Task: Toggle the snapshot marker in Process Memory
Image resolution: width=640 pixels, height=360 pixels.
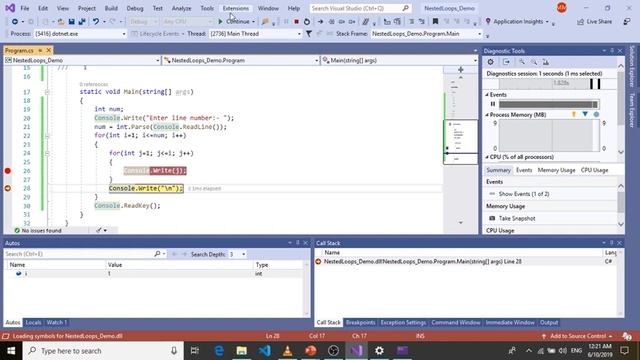Action: click(x=585, y=115)
